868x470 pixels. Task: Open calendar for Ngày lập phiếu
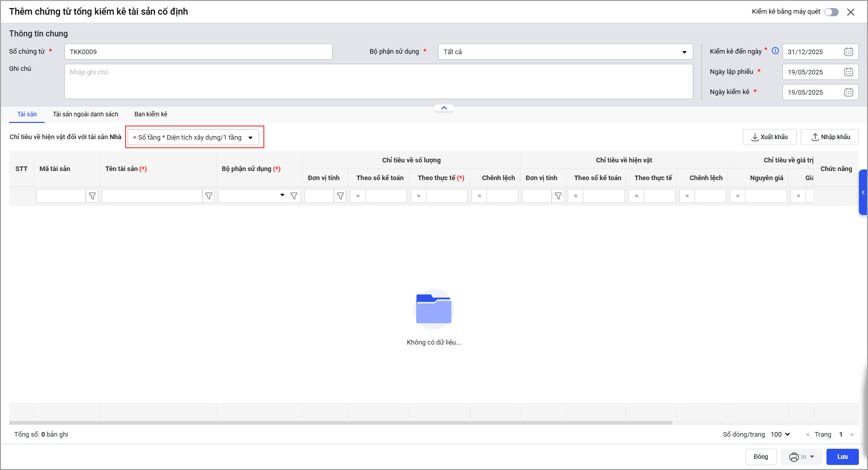(848, 72)
